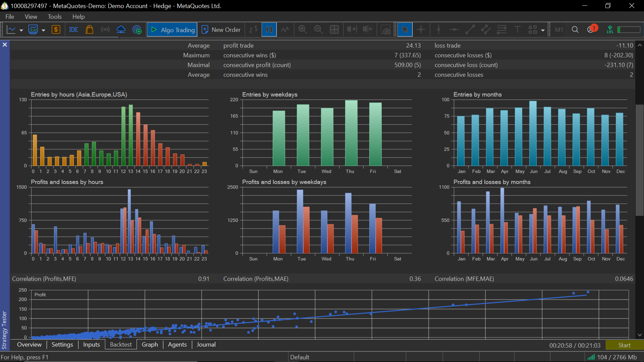
Task: Open the Tools menu
Action: pyautogui.click(x=54, y=16)
